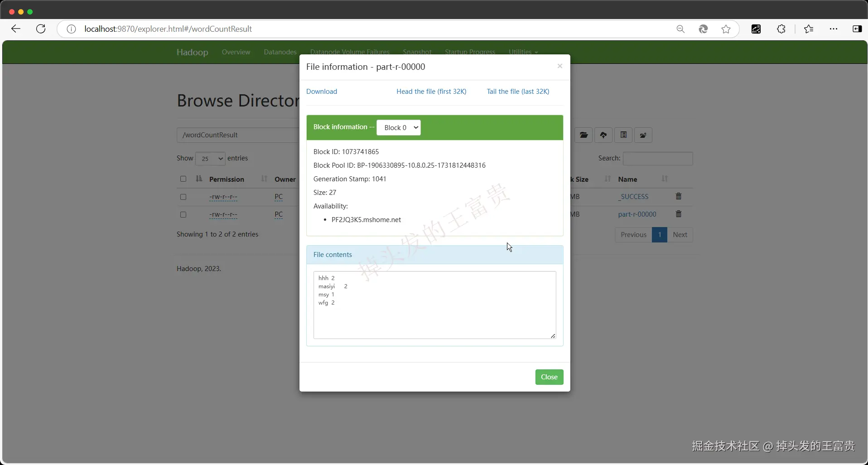The width and height of the screenshot is (868, 465).
Task: Open the Block 0 dropdown
Action: tap(399, 128)
